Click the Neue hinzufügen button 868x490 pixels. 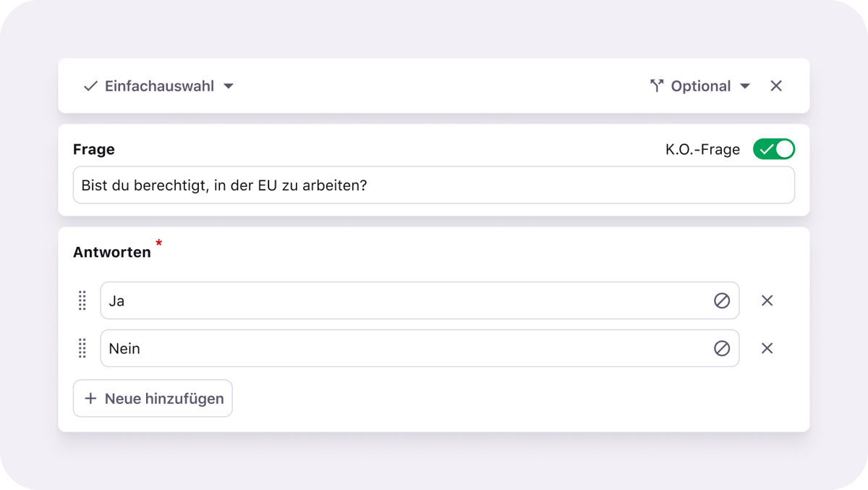pyautogui.click(x=153, y=398)
